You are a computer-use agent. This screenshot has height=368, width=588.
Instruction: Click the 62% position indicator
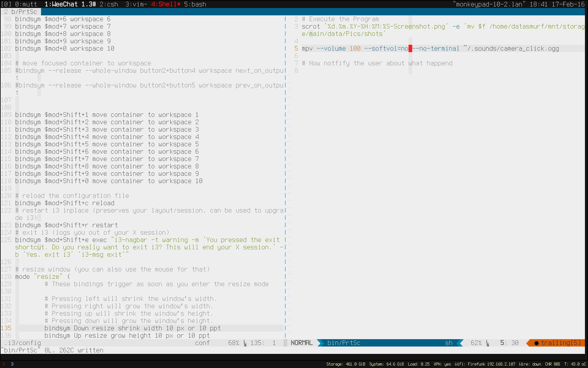click(x=476, y=343)
